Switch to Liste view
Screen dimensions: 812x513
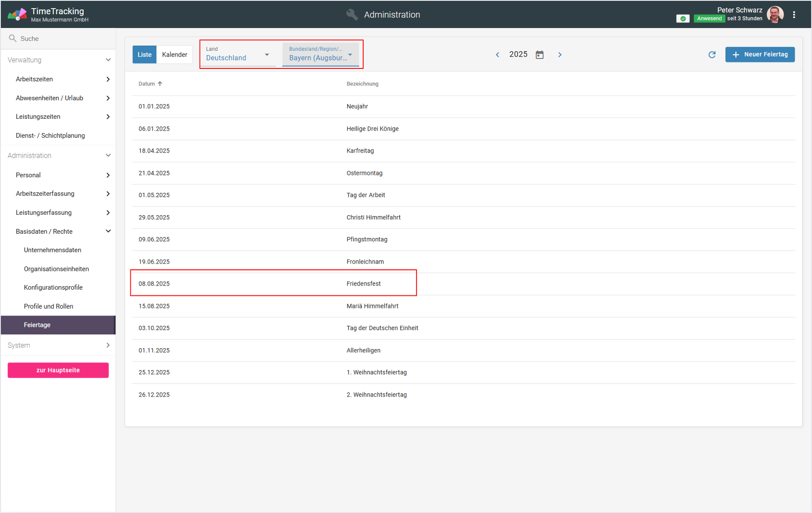[145, 55]
